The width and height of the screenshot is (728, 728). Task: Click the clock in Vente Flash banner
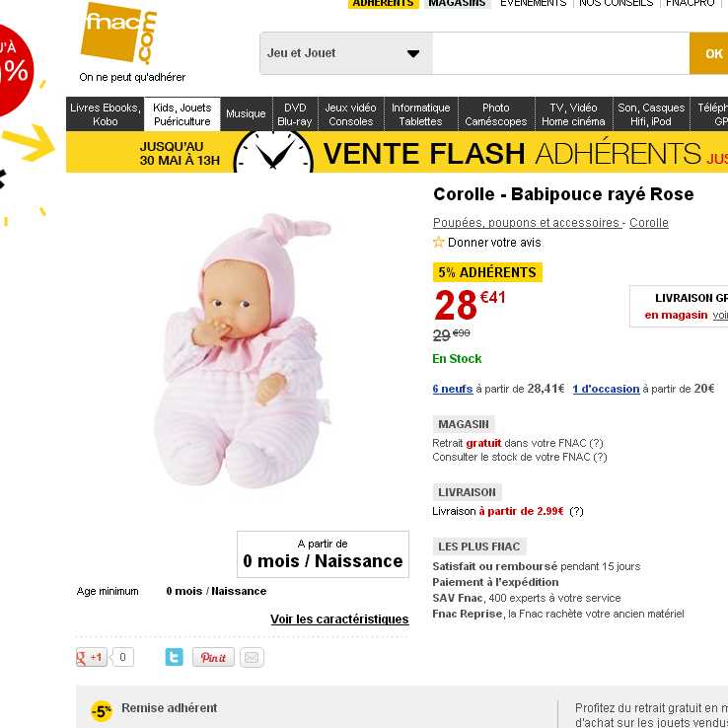[x=273, y=152]
